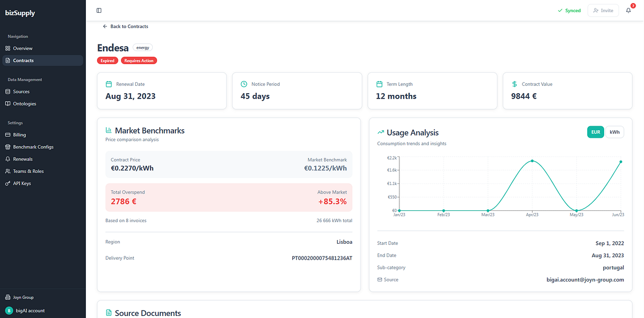Click the Jun/23 chart data point
This screenshot has height=318, width=644.
point(621,162)
